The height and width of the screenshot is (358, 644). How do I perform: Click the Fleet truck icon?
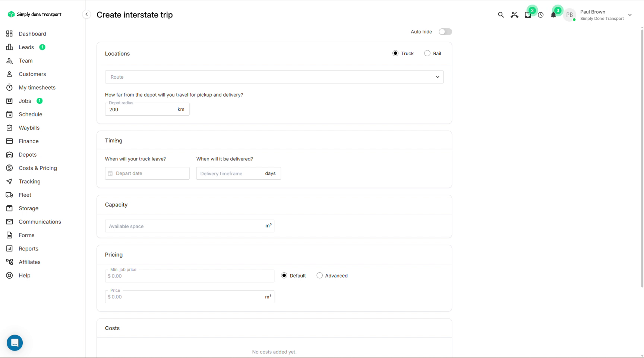coord(9,195)
